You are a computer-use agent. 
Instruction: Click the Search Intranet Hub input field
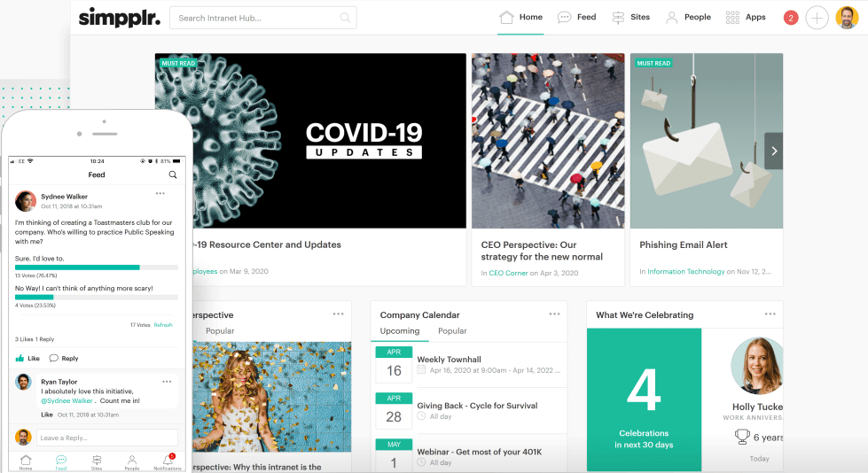coord(253,18)
